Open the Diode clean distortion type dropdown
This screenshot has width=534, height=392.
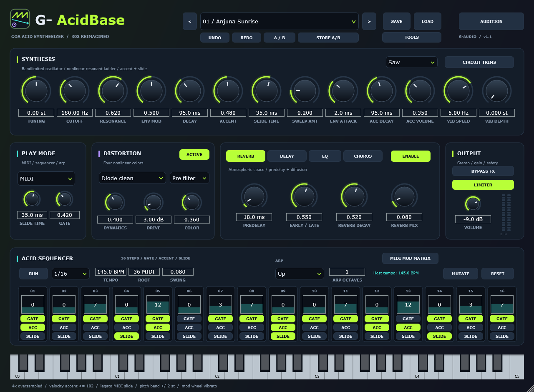[x=133, y=178]
